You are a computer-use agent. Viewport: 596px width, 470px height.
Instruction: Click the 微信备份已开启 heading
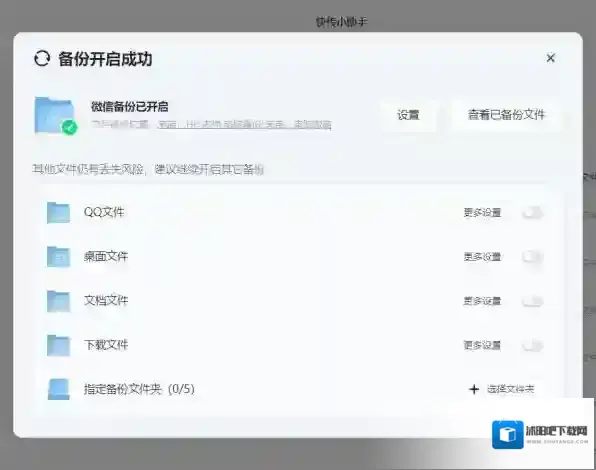[130, 106]
